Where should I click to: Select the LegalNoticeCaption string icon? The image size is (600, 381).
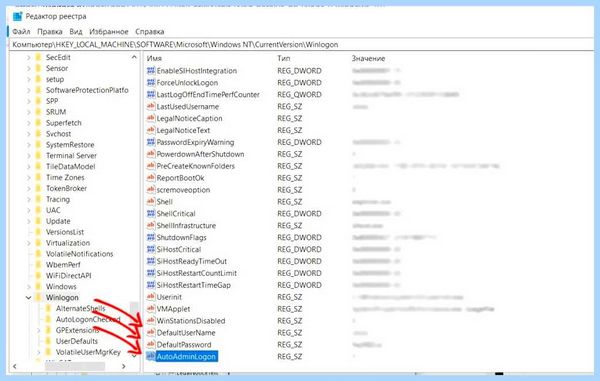coord(151,118)
